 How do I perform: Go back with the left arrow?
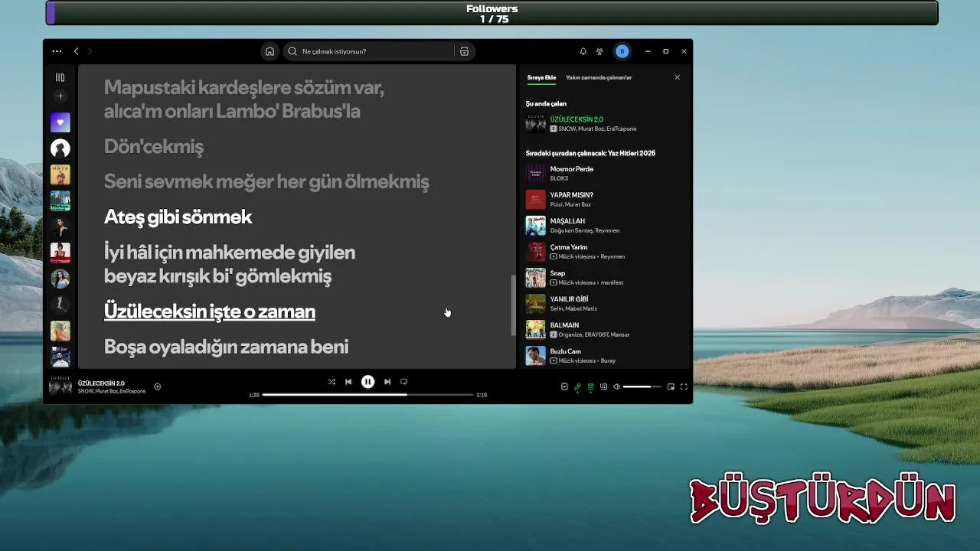click(76, 51)
